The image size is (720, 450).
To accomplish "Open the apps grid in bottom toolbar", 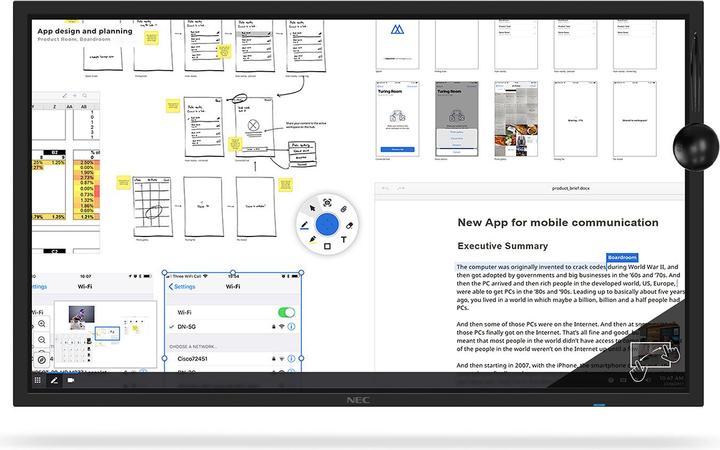I will coord(37,380).
